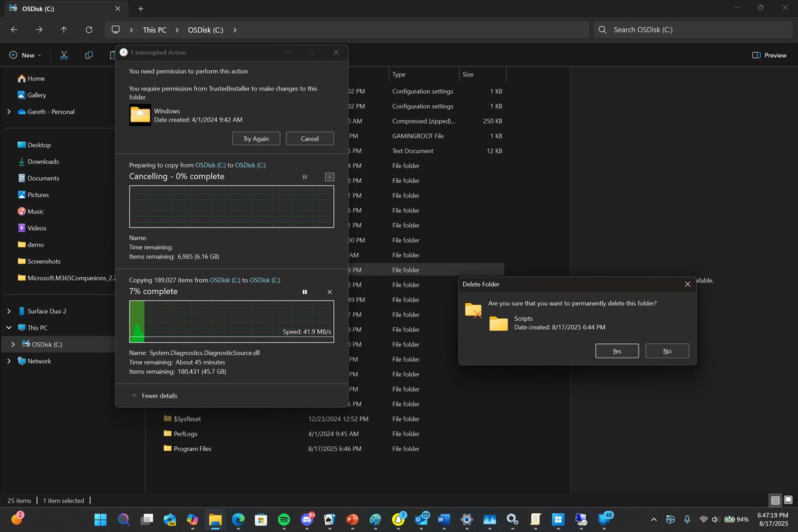Toggle the Preview pane

pyautogui.click(x=769, y=55)
